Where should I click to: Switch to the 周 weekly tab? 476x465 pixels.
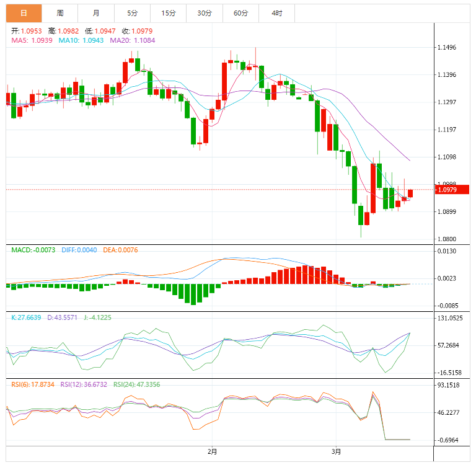59,13
